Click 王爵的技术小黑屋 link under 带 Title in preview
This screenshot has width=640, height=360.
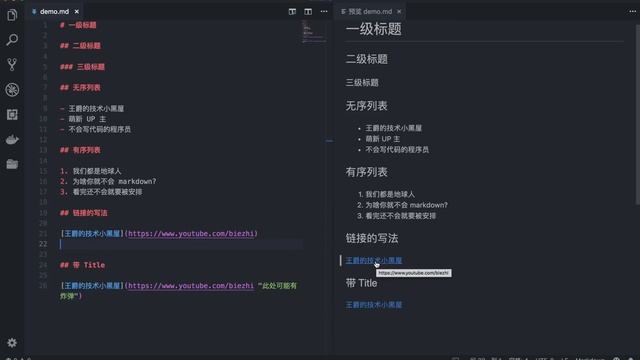click(x=373, y=305)
